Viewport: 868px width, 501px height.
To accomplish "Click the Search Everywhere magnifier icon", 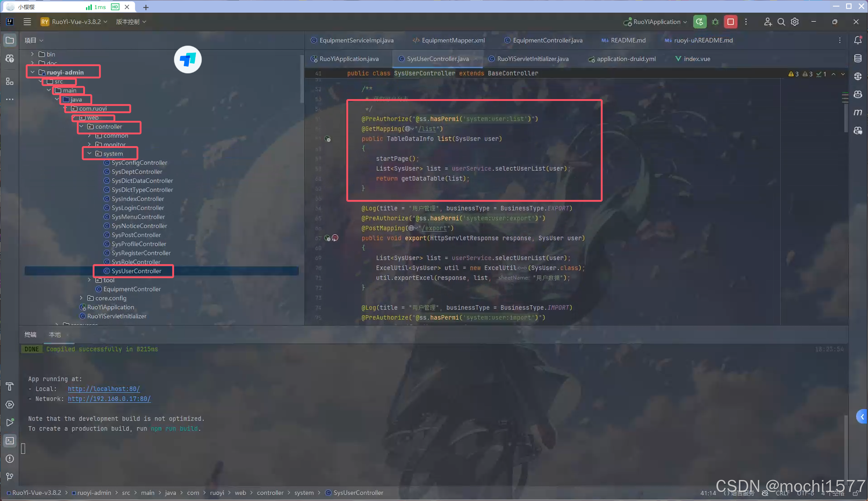I will (781, 22).
